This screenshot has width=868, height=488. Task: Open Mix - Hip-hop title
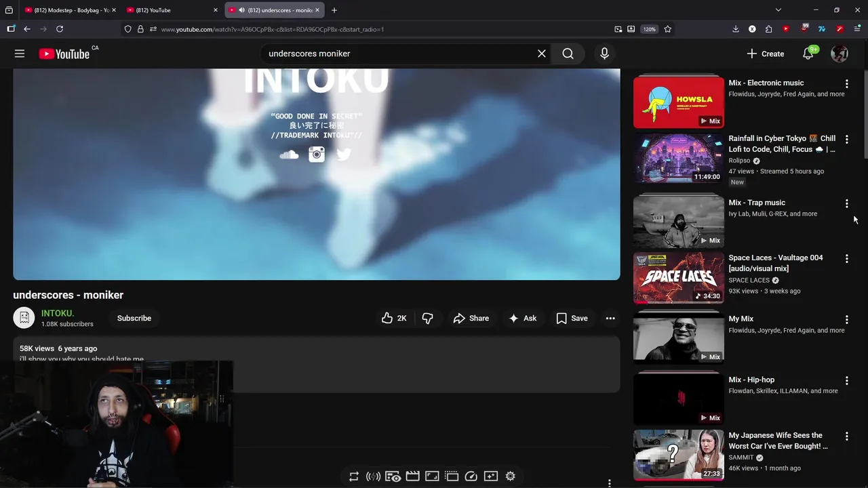751,380
